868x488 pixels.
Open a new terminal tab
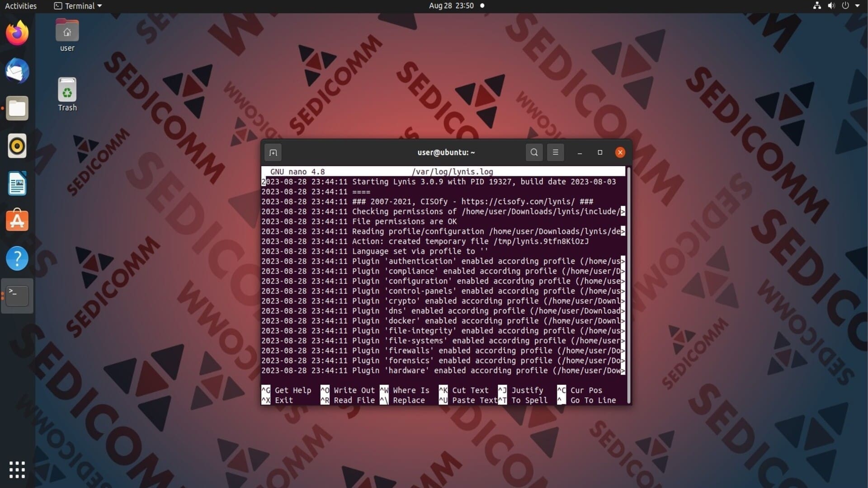pyautogui.click(x=273, y=153)
